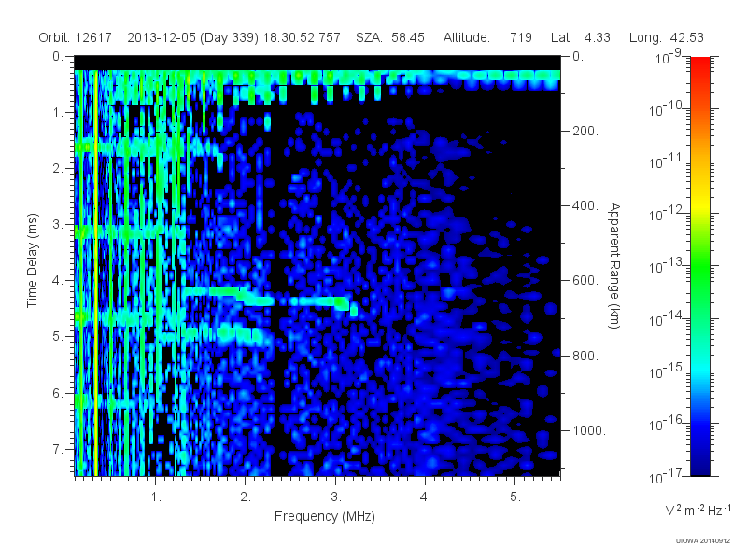747x560 pixels.
Task: Click the 10^-13 colorbar tick label
Action: click(x=667, y=266)
